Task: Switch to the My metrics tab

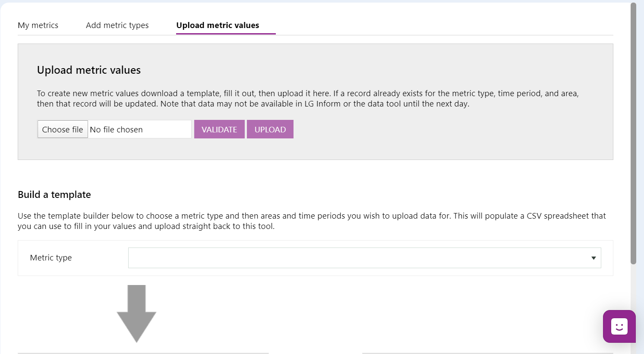Action: [38, 25]
